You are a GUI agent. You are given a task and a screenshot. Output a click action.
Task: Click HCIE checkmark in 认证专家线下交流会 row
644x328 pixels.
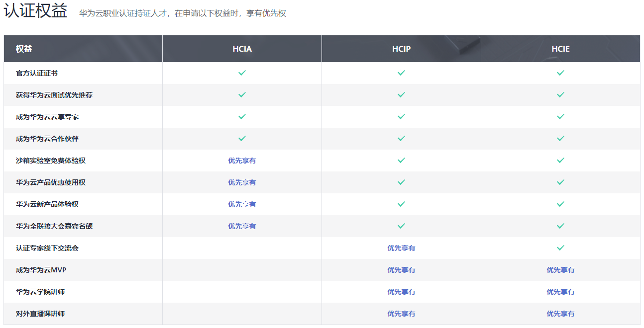click(x=560, y=247)
